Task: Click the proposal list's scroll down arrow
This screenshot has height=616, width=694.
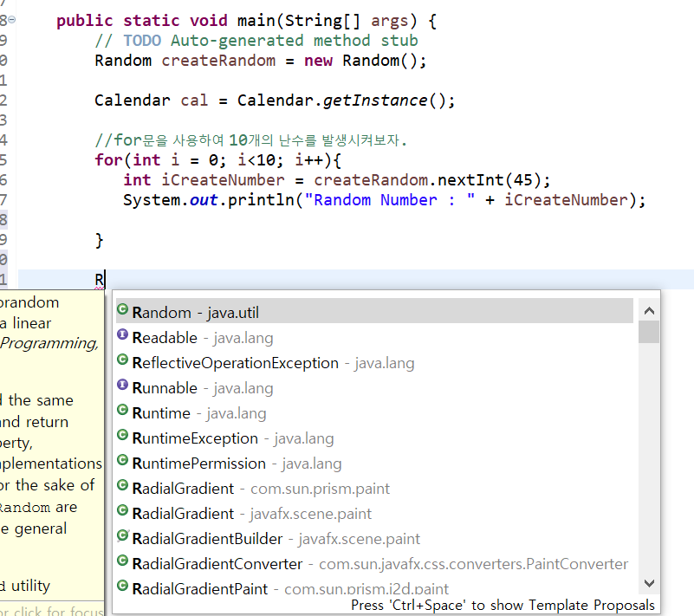Action: (648, 585)
